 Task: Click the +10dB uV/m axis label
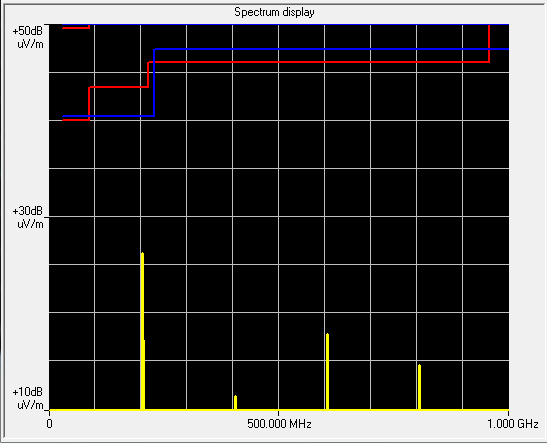pos(28,398)
